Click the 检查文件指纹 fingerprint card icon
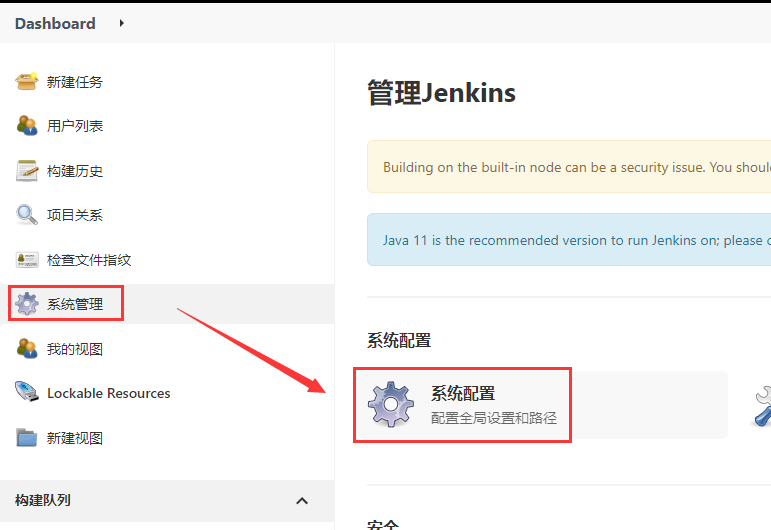771x530 pixels. tap(27, 260)
